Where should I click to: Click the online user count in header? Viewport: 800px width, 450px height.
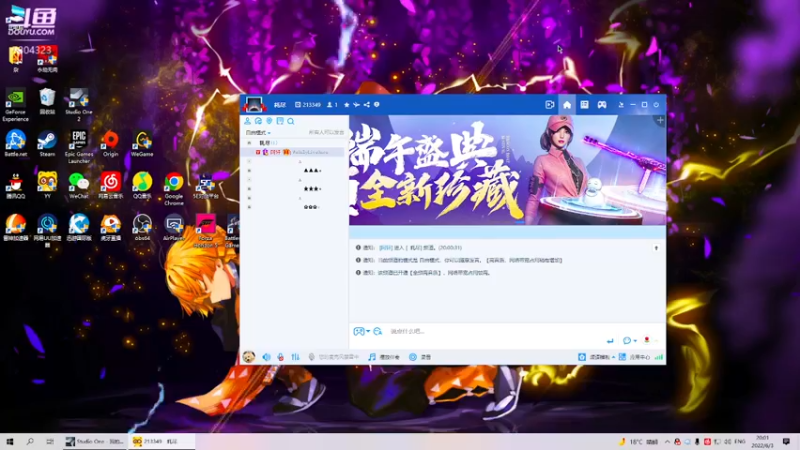point(332,105)
